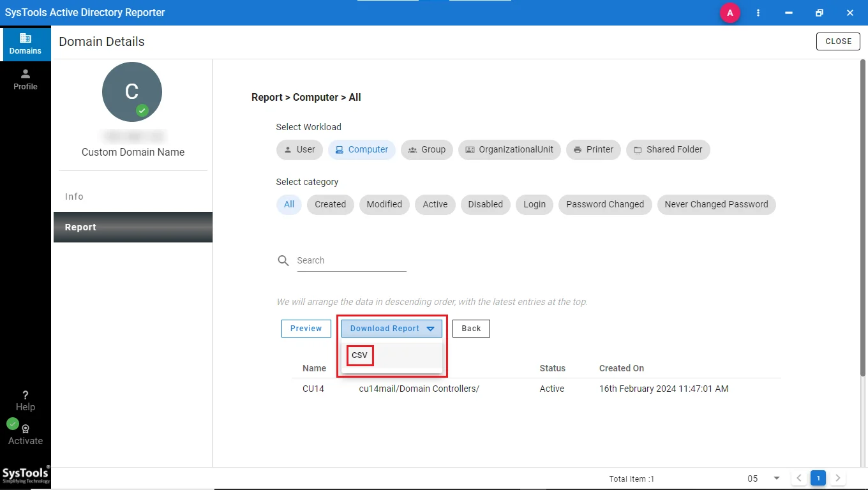Click the Name column header

[x=314, y=368]
